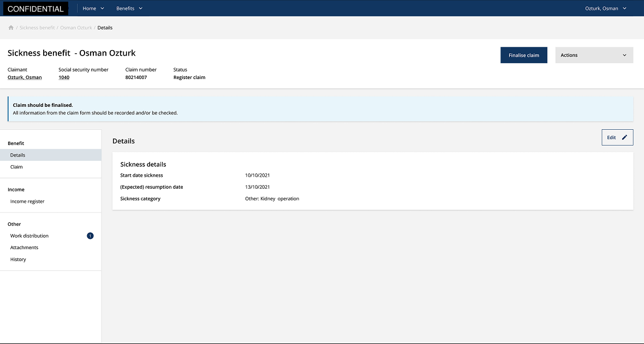
Task: Go to Attachments section
Action: [24, 248]
